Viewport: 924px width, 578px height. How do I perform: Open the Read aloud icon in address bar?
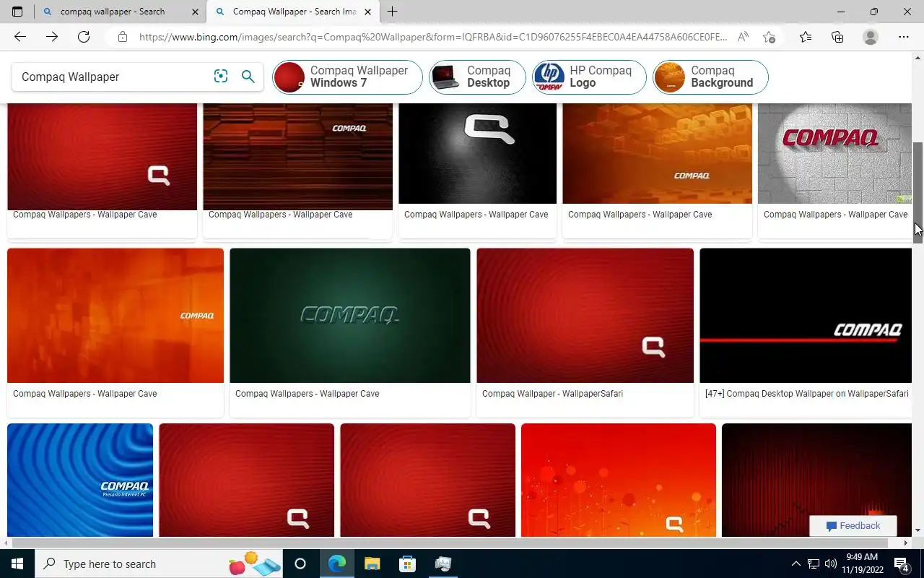742,37
